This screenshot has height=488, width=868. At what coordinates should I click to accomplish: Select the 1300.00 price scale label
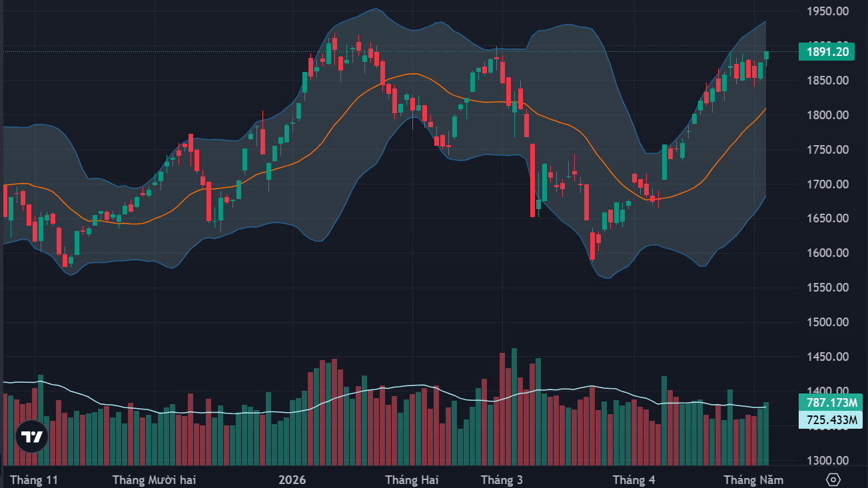tap(827, 461)
